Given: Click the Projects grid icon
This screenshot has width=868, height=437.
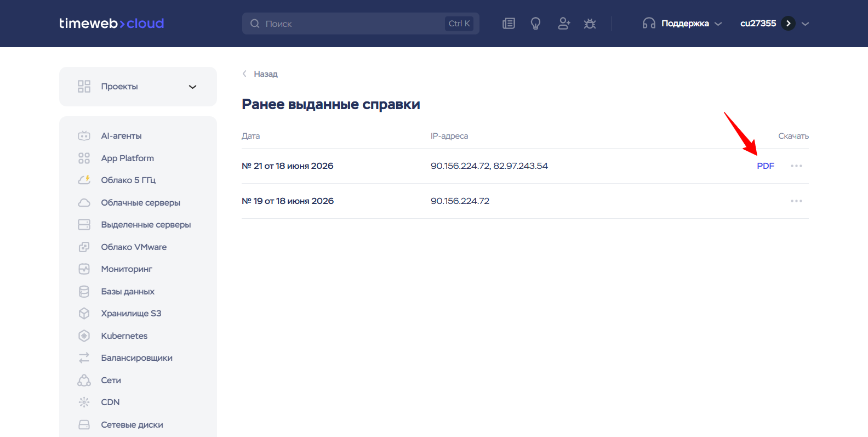Looking at the screenshot, I should (x=84, y=87).
